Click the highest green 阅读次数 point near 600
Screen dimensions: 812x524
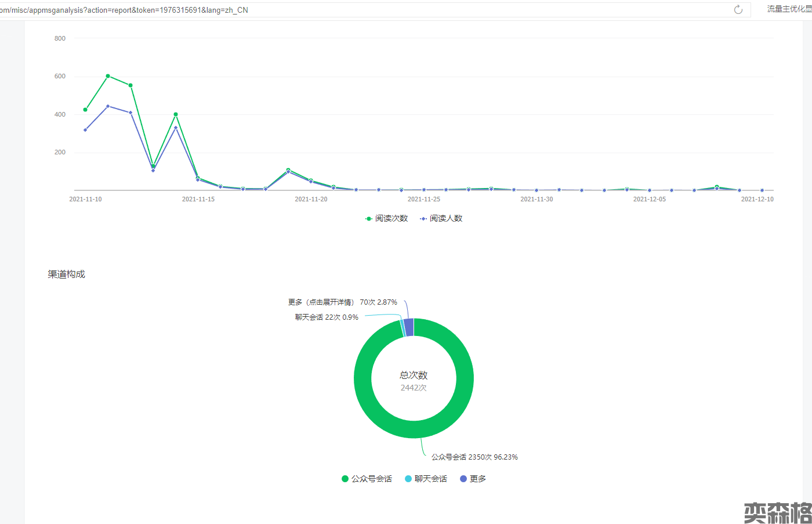108,76
